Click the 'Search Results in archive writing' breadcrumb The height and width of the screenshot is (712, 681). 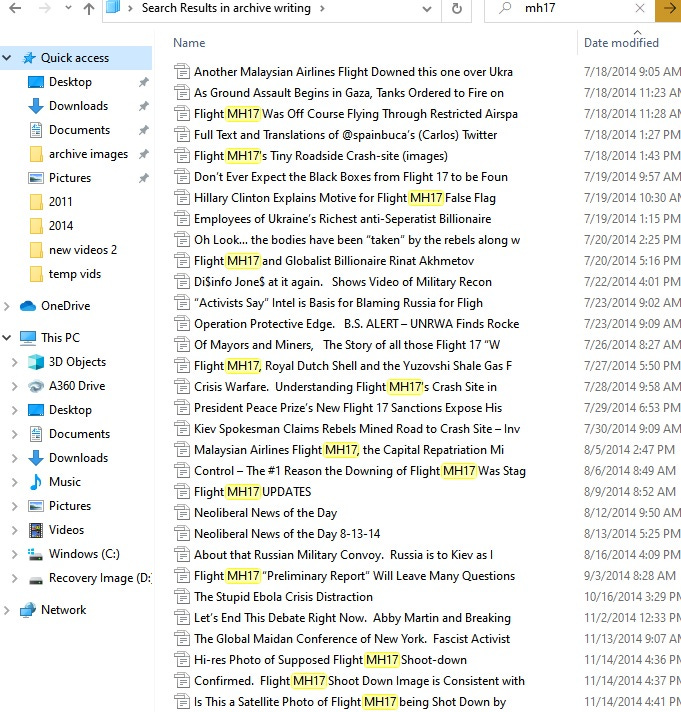pyautogui.click(x=226, y=8)
